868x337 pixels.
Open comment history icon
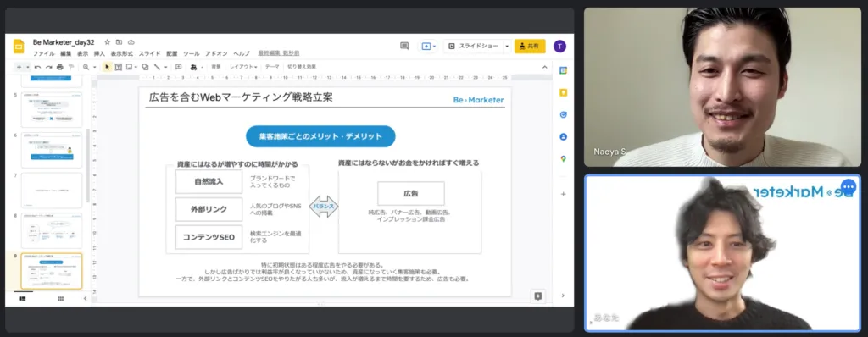[404, 47]
